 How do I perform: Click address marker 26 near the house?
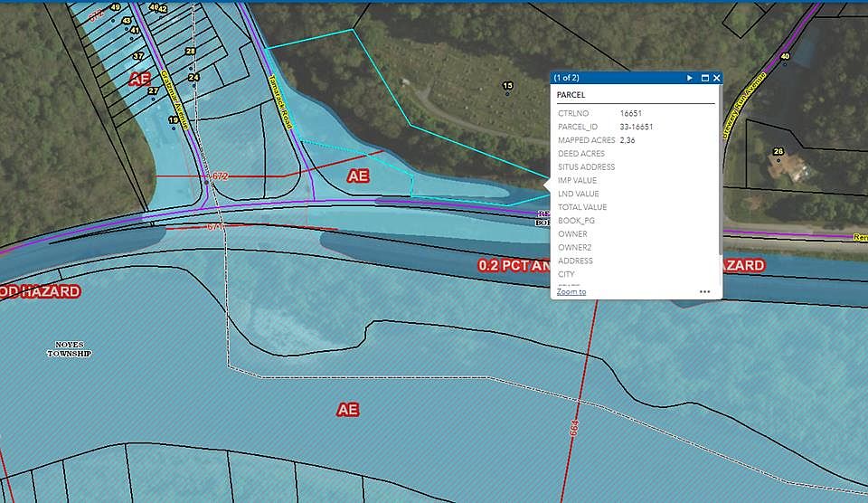778,153
